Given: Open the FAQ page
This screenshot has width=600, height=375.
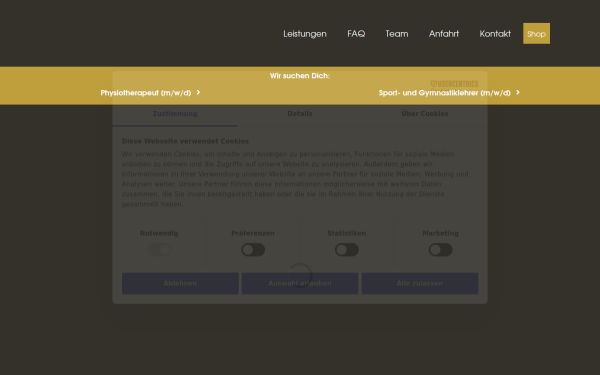Looking at the screenshot, I should (x=356, y=34).
